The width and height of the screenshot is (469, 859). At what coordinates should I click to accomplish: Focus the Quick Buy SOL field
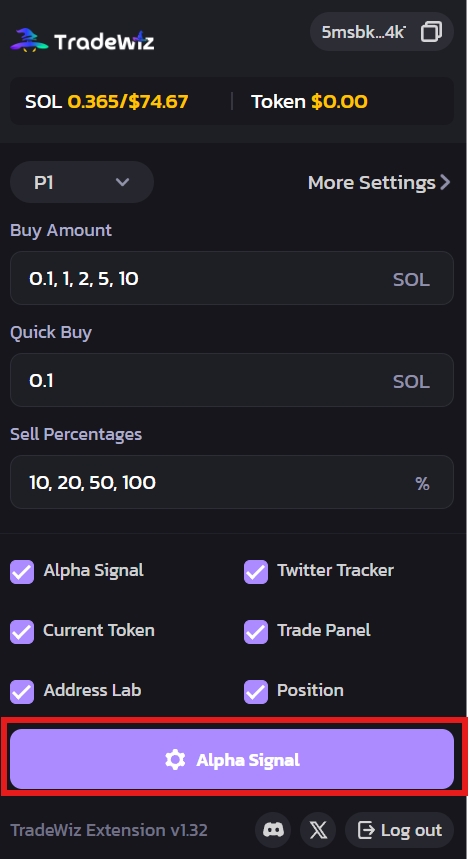coord(232,380)
